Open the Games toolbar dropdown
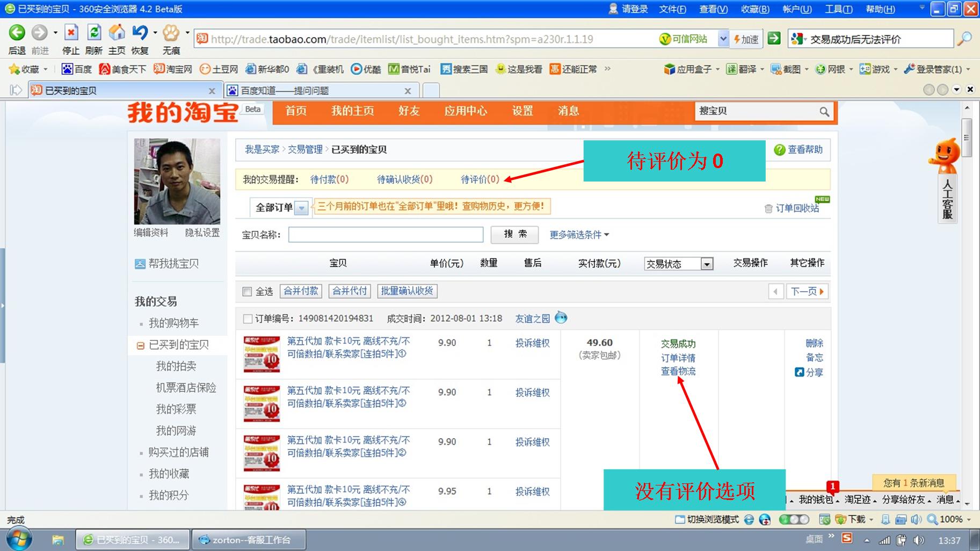Image resolution: width=980 pixels, height=551 pixels. [x=895, y=69]
